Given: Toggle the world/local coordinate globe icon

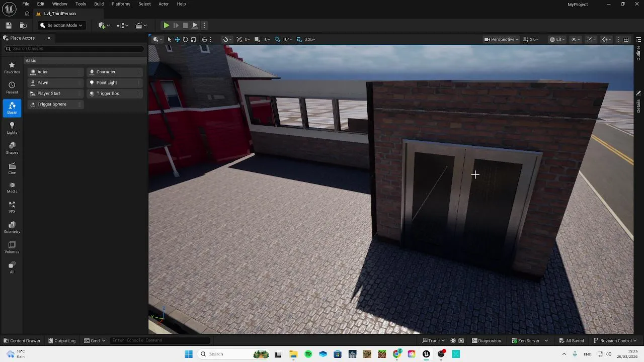Looking at the screenshot, I should [204, 39].
